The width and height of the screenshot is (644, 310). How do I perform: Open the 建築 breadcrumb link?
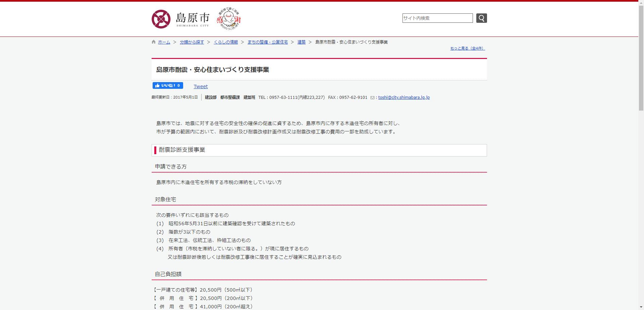tap(302, 42)
